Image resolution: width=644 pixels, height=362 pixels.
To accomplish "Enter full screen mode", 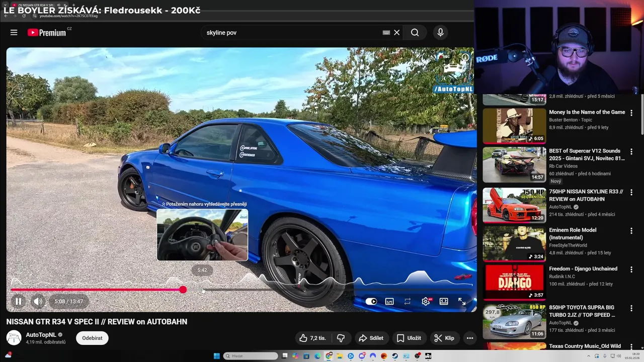I will [462, 301].
